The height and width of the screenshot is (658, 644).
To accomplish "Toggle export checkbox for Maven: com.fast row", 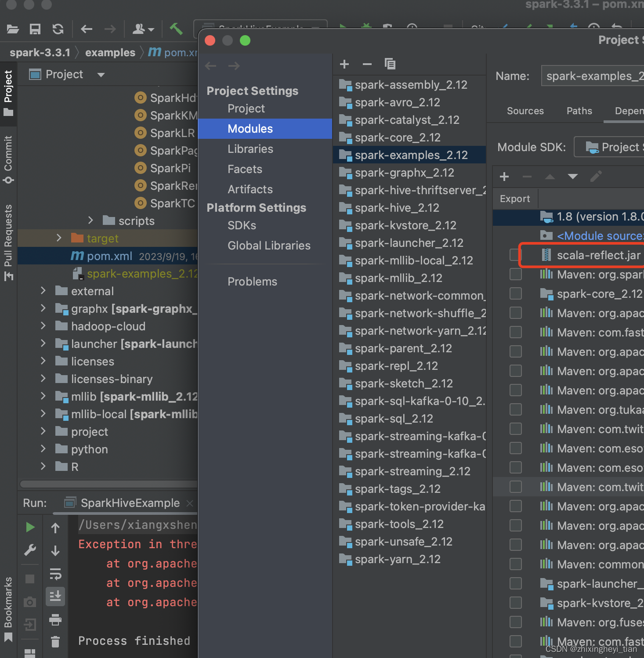I will (516, 333).
